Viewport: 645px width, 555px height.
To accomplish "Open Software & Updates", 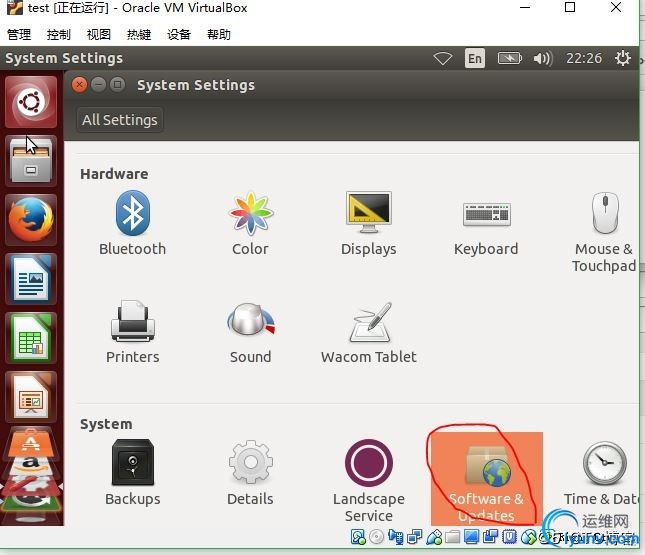I will (487, 479).
